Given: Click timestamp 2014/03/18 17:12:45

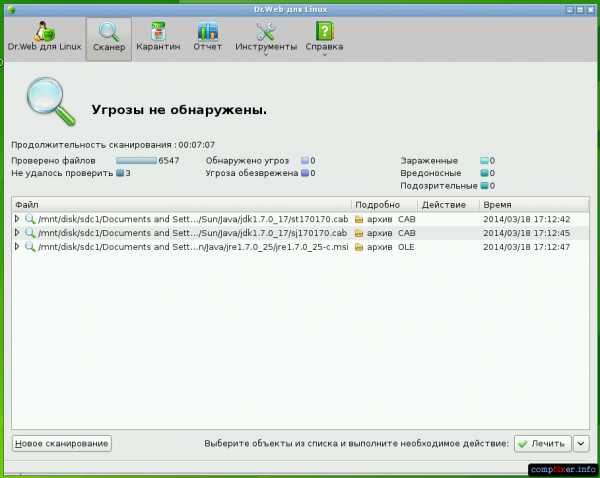Looking at the screenshot, I should [527, 233].
